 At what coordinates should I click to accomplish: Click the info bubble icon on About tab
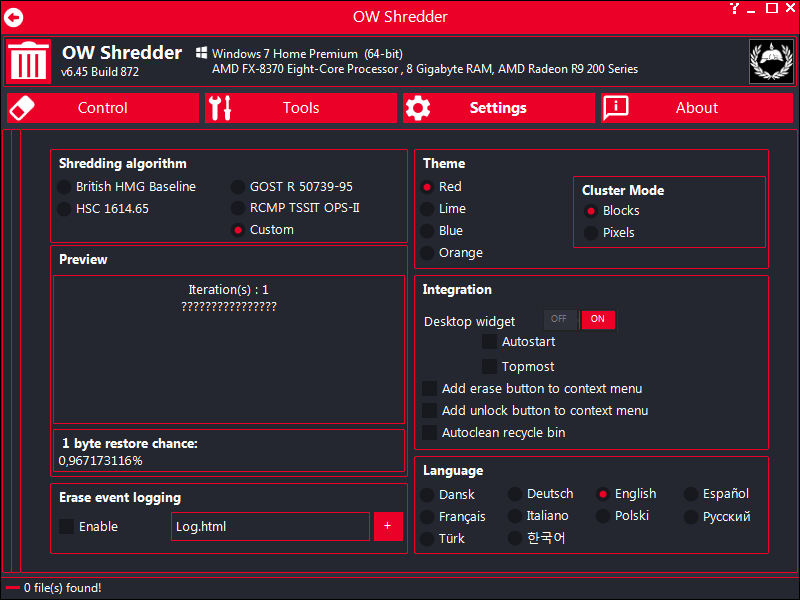616,108
